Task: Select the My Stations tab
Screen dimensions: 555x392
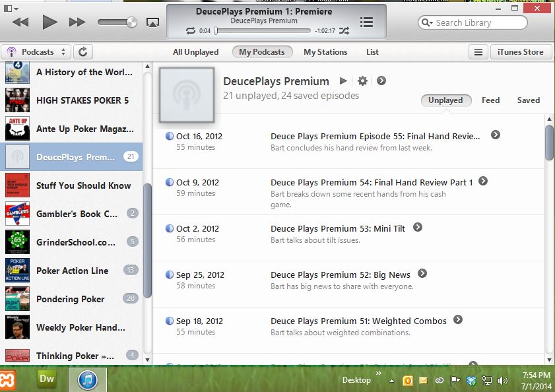Action: point(325,51)
